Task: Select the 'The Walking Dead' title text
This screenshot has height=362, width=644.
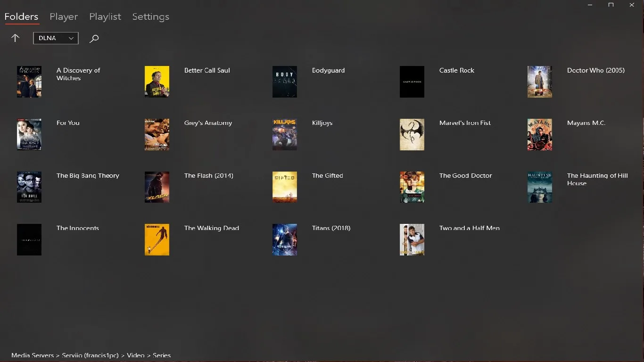Action: click(x=212, y=228)
